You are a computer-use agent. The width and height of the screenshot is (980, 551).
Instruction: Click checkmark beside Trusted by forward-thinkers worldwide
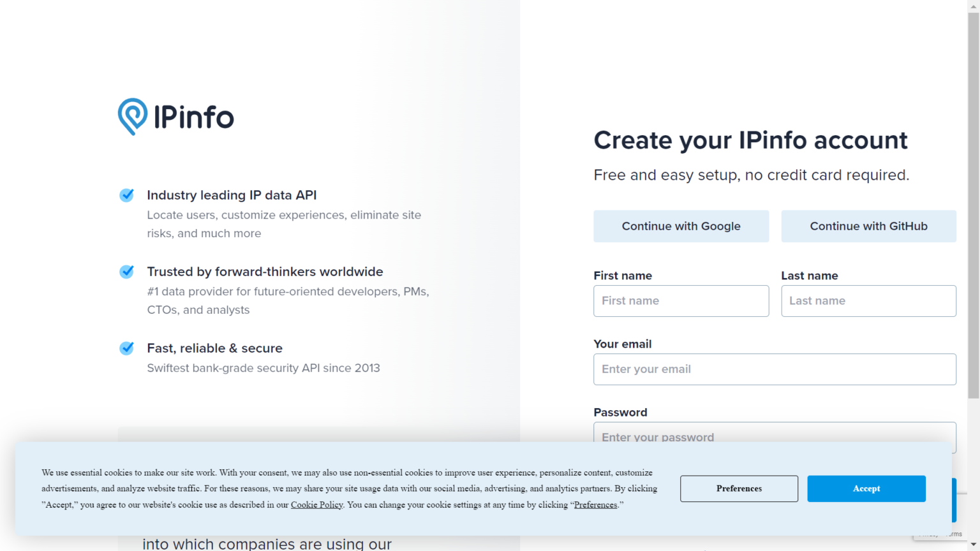127,272
